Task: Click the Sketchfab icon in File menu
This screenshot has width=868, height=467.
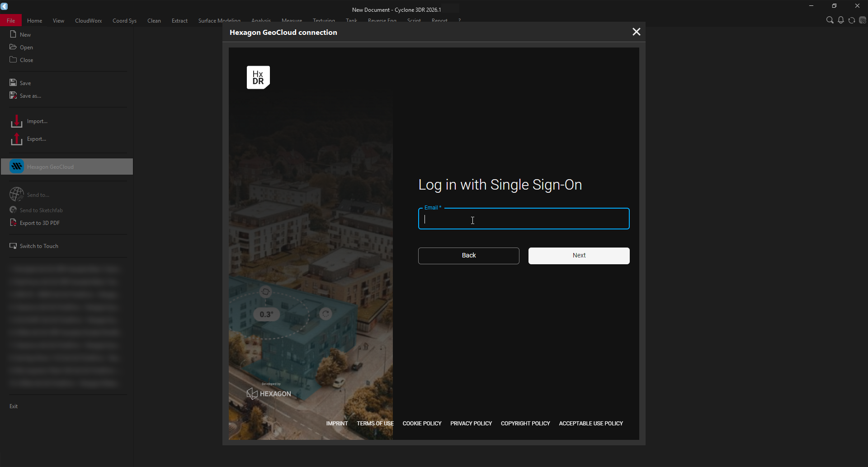Action: (13, 210)
